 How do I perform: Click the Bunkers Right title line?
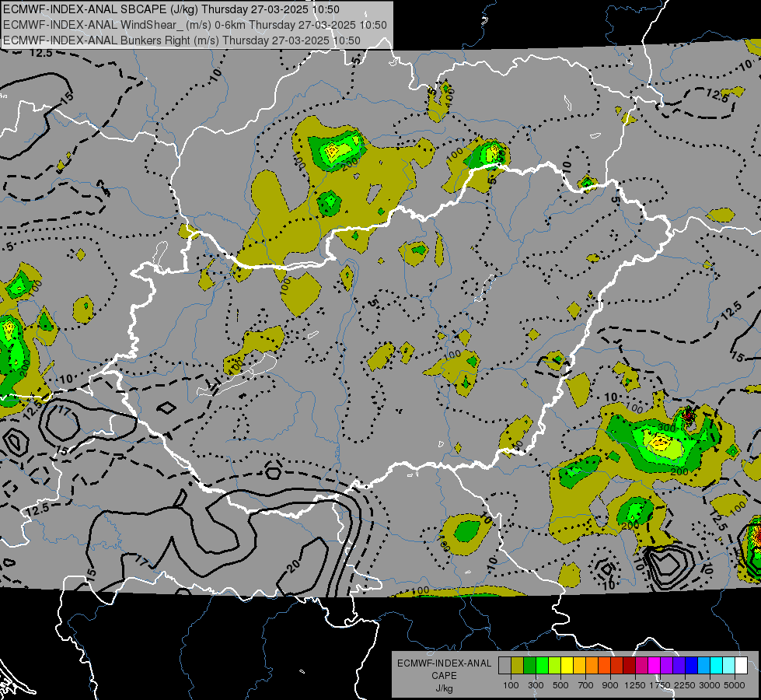coord(182,40)
